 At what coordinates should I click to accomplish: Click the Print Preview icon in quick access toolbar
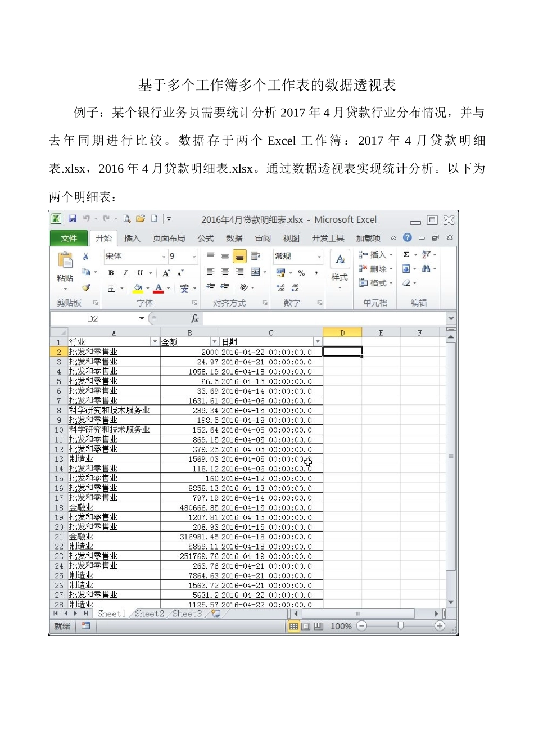click(126, 219)
